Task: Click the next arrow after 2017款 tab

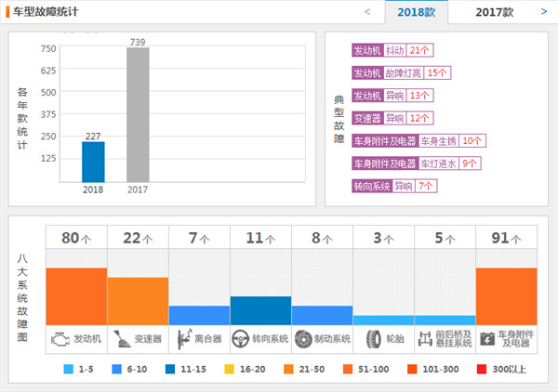Action: [544, 12]
